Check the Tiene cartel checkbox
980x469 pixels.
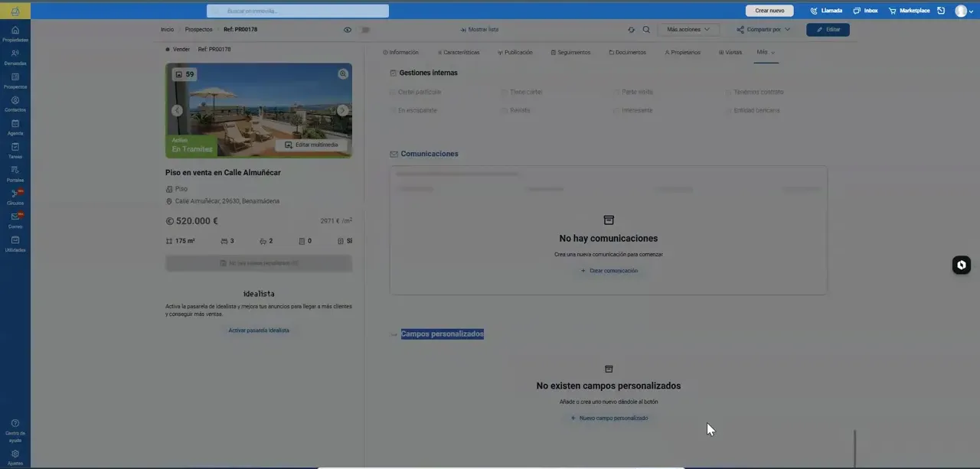[505, 93]
